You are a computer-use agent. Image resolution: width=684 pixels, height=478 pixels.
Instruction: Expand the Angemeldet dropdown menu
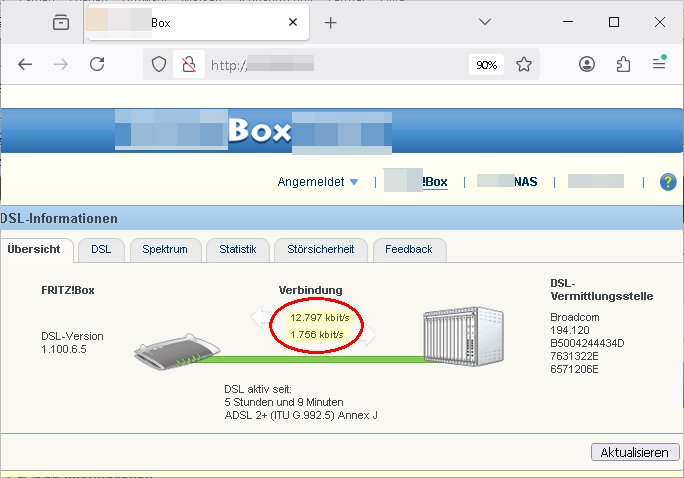318,182
